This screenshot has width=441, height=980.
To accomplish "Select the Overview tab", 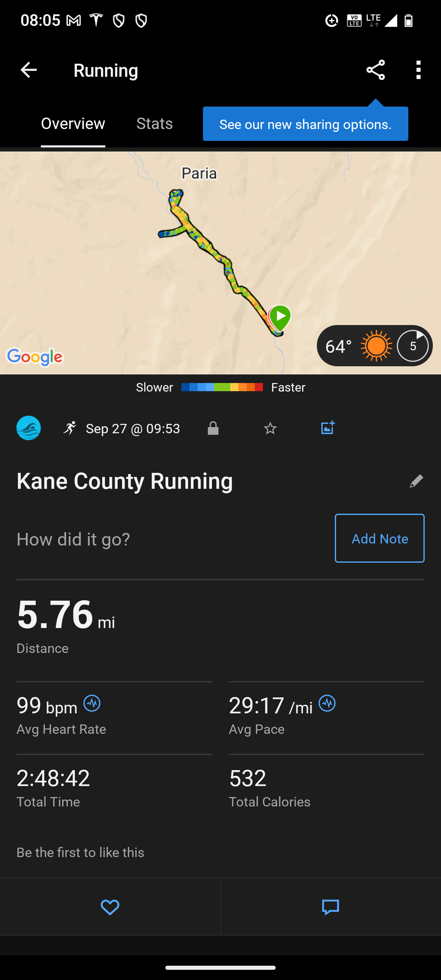I will coord(73,124).
